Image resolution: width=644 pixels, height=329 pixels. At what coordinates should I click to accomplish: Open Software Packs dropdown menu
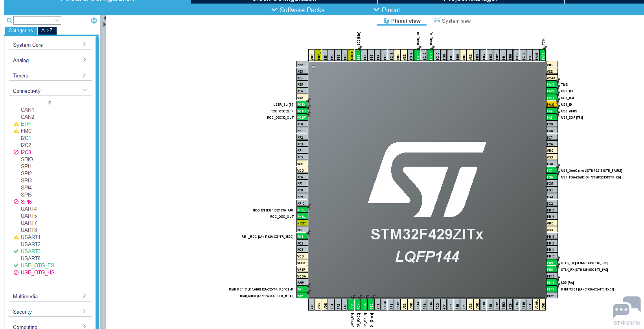[x=298, y=10]
